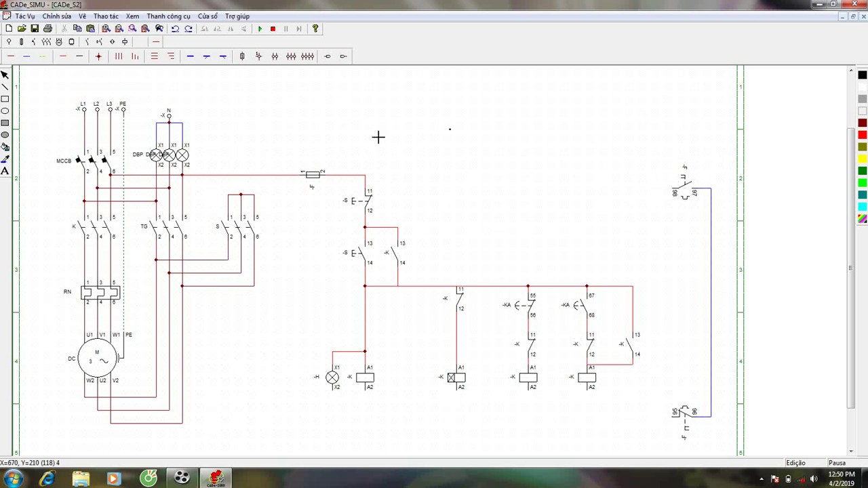The width and height of the screenshot is (868, 488).
Task: Open the Thao tác menu
Action: tap(106, 16)
